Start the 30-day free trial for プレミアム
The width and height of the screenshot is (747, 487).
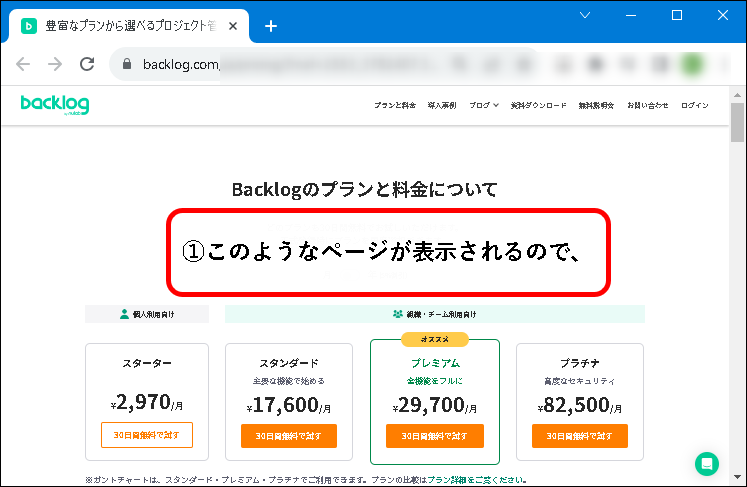click(x=434, y=436)
